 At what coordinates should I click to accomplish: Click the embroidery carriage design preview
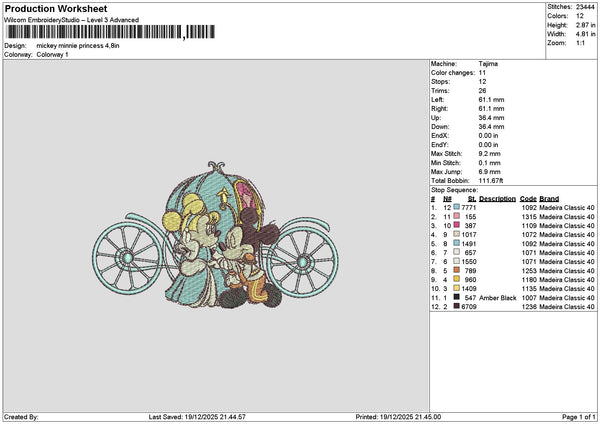(215, 235)
